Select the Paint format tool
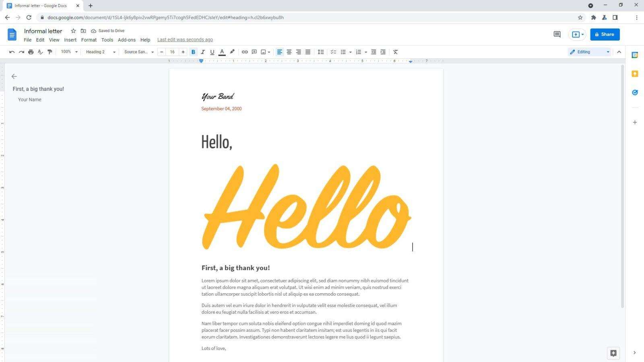Image resolution: width=644 pixels, height=362 pixels. pos(50,51)
